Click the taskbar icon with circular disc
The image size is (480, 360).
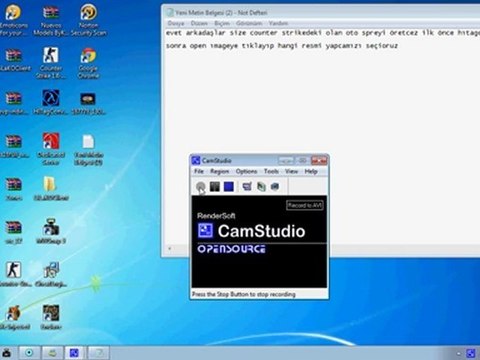pos(29,353)
